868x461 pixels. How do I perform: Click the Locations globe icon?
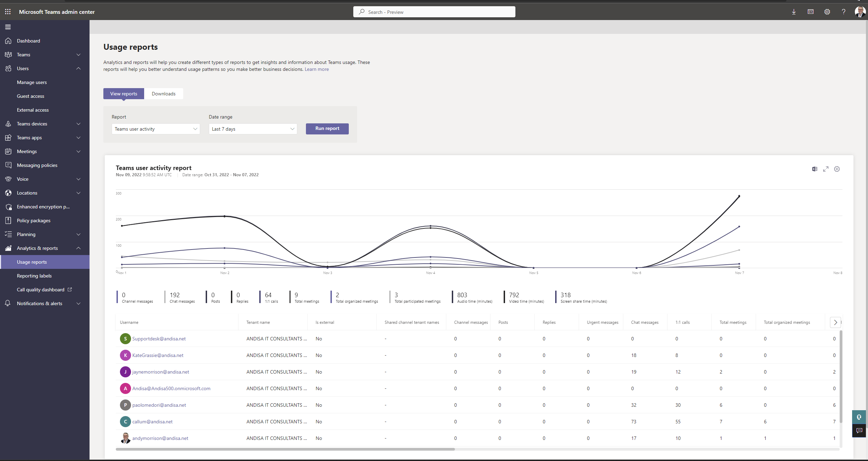pos(8,193)
